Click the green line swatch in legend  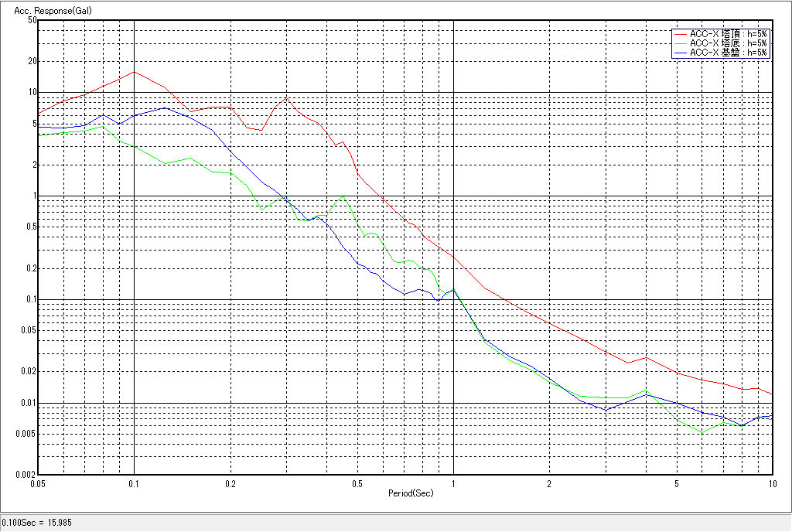coord(681,43)
